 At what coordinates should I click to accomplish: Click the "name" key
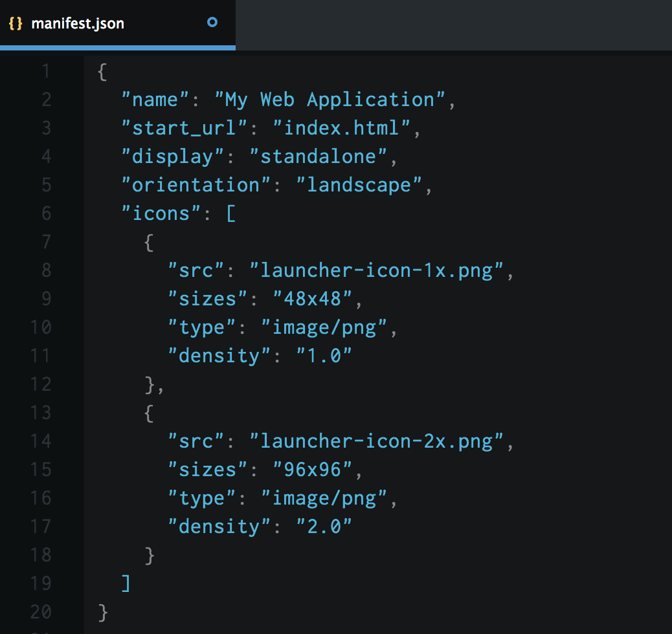coord(155,100)
